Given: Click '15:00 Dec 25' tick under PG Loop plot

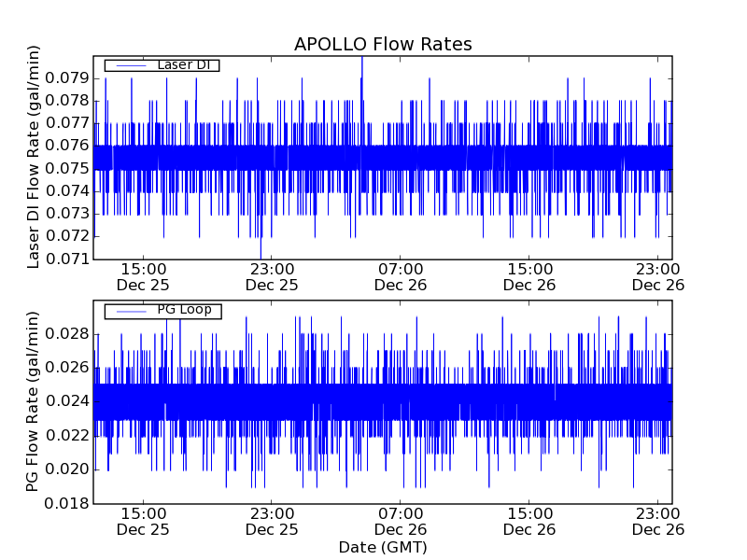Looking at the screenshot, I should (x=143, y=522).
